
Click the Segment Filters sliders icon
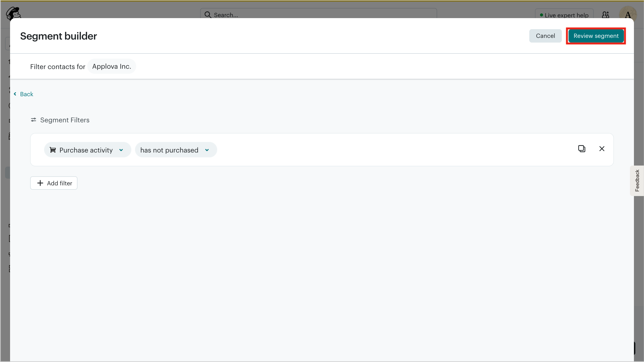tap(34, 120)
